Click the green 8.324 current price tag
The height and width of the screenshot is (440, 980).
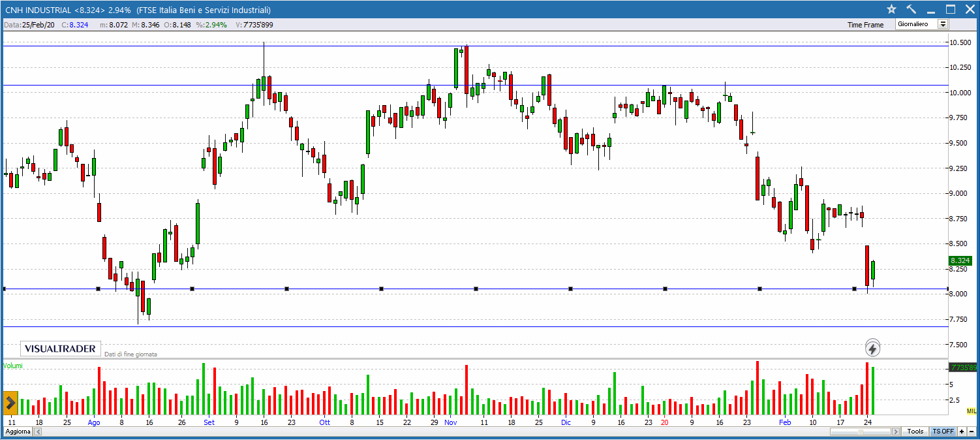961,260
